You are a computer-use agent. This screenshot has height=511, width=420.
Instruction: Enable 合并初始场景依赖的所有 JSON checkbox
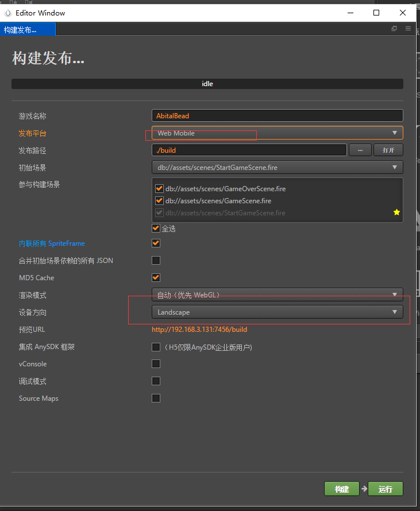[x=156, y=261]
